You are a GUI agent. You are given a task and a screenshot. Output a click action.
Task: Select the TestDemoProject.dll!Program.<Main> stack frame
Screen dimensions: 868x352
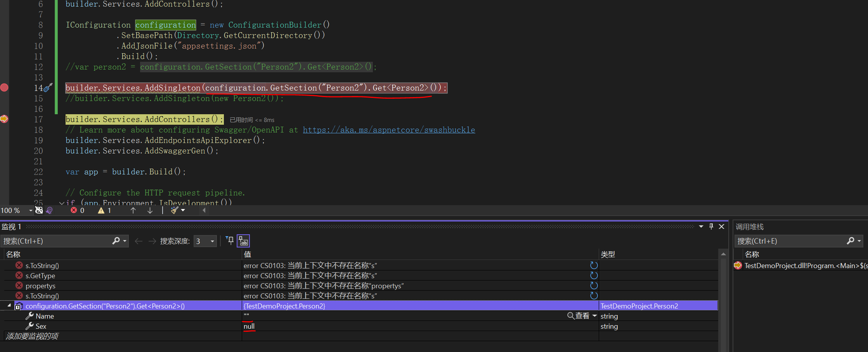(806, 265)
